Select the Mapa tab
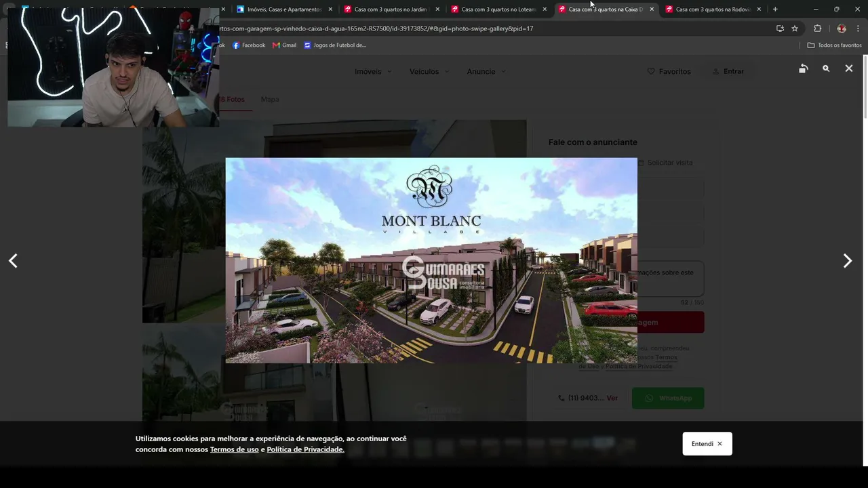Viewport: 868px width, 488px height. [270, 100]
